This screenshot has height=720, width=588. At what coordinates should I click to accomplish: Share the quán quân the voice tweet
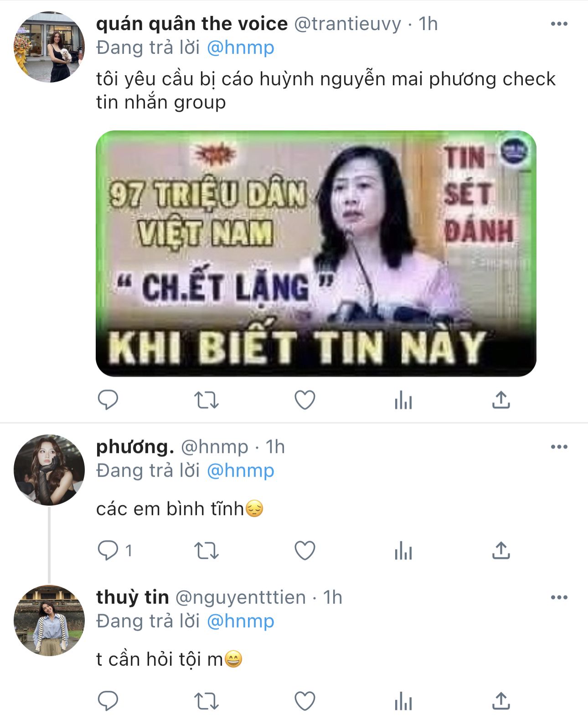coord(501,400)
